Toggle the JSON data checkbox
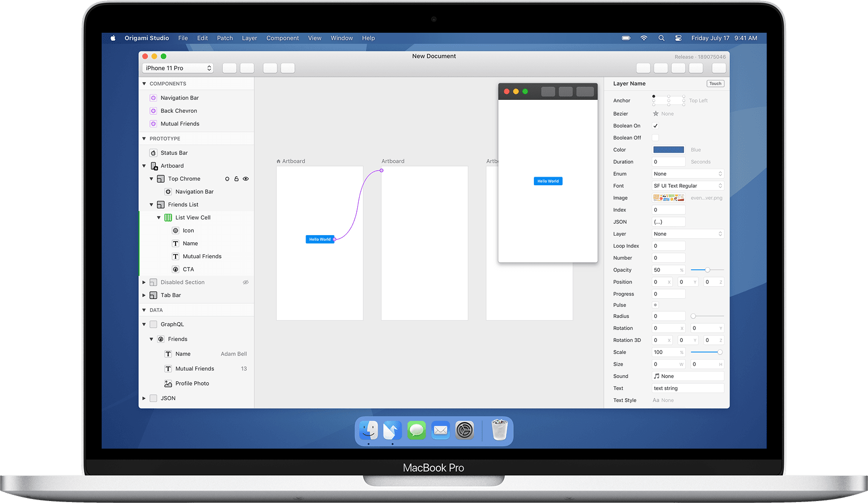Screen dimensions: 868x503 pyautogui.click(x=153, y=398)
